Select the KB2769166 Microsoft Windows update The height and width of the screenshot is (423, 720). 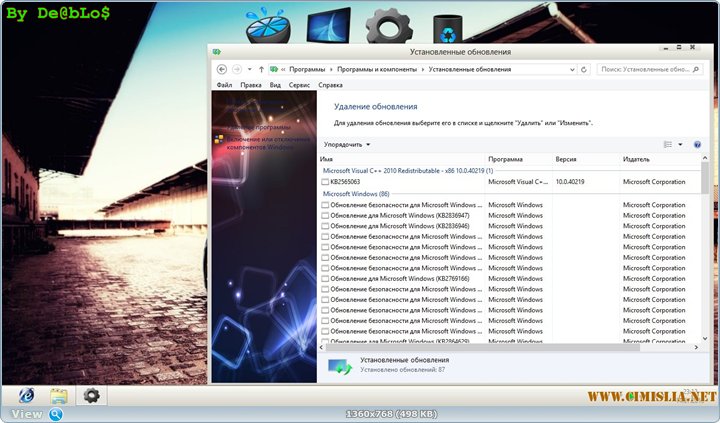(400, 278)
